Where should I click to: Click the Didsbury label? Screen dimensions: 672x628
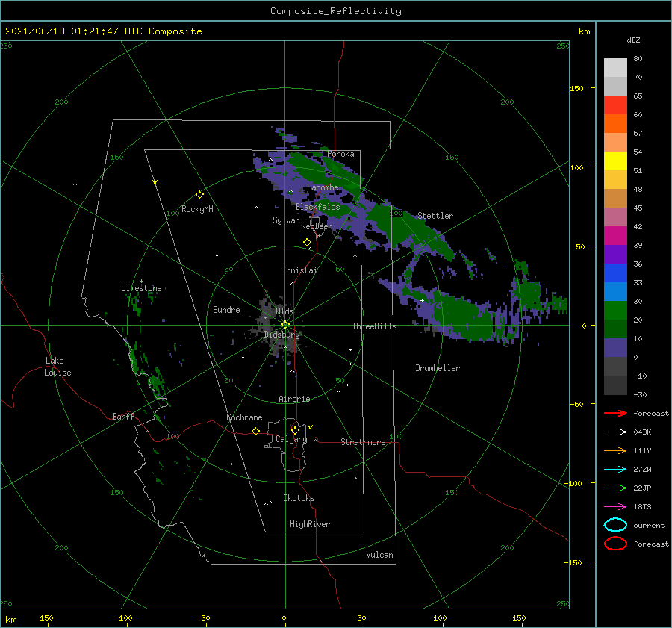(281, 335)
